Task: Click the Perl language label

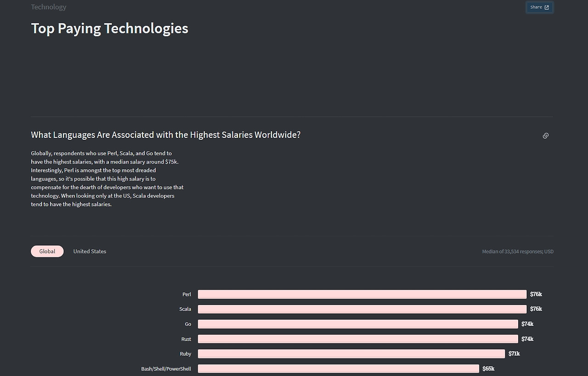Action: coord(187,294)
